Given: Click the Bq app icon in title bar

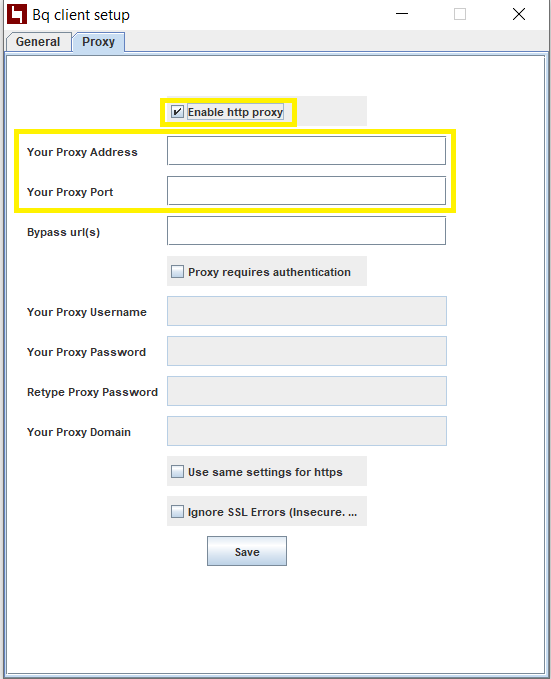Looking at the screenshot, I should pos(17,14).
